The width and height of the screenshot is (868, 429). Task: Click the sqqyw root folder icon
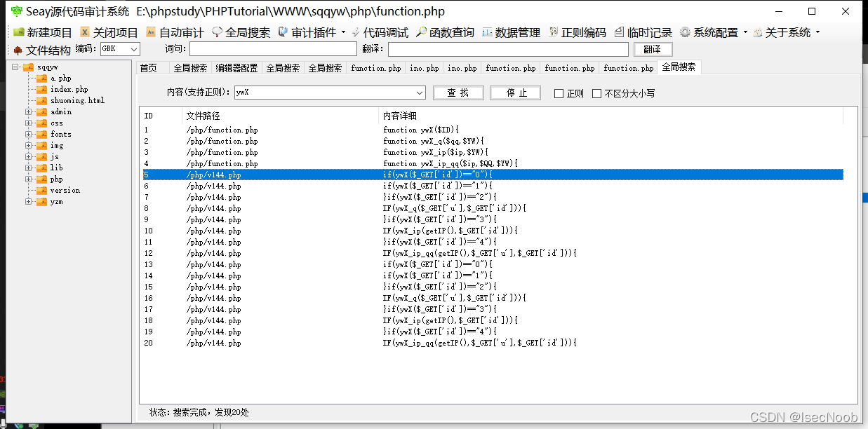29,67
